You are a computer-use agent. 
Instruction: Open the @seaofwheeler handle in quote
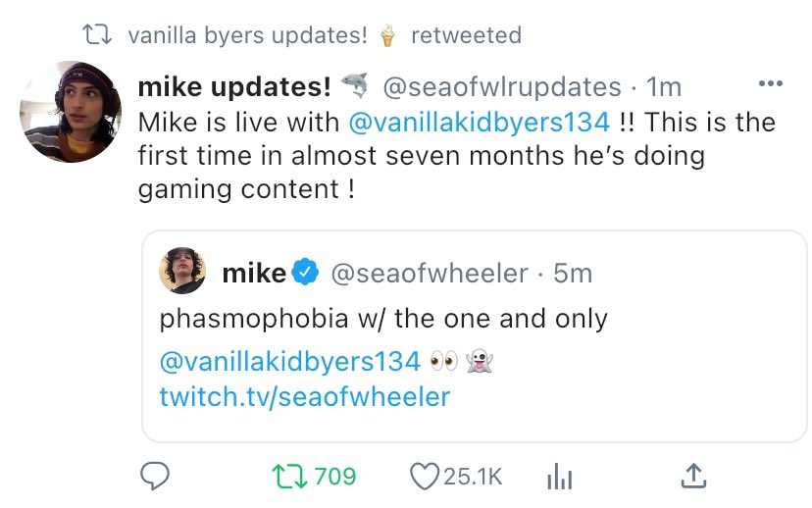click(431, 274)
